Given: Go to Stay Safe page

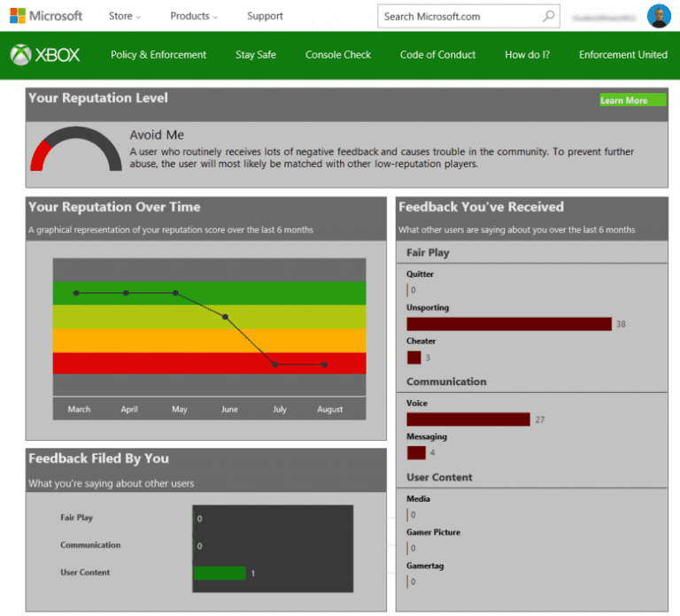Looking at the screenshot, I should (256, 55).
